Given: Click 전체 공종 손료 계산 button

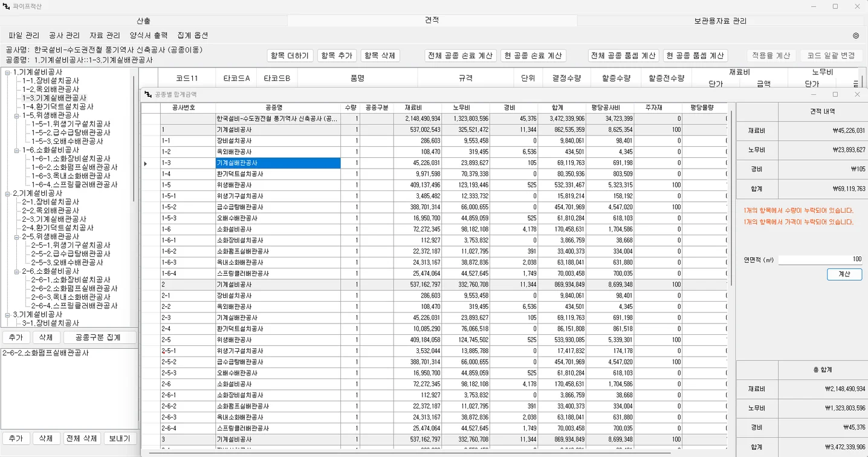Looking at the screenshot, I should click(x=461, y=56).
